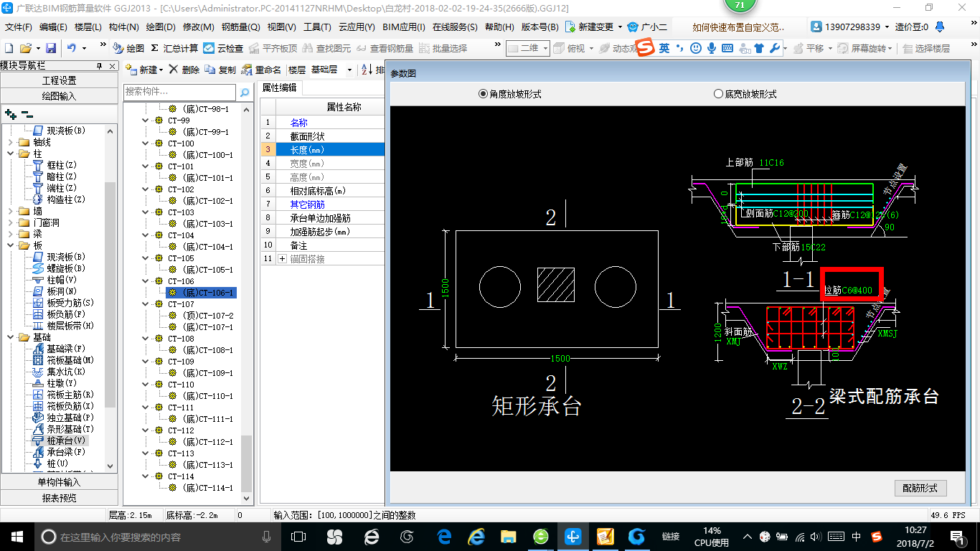Click the Sogou soft keyboard icon
Image resolution: width=980 pixels, height=551 pixels.
[727, 48]
